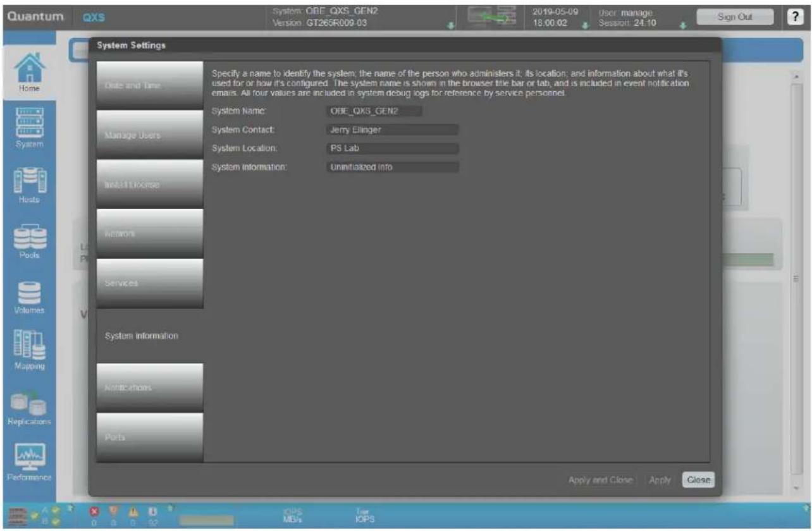Click the Apply button
Screen dimensions: 812x531
(x=660, y=480)
